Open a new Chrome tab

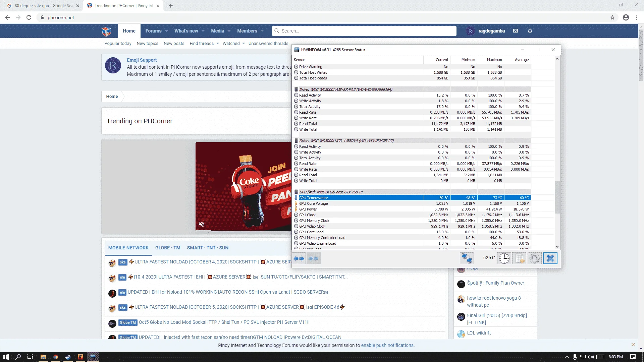click(171, 6)
